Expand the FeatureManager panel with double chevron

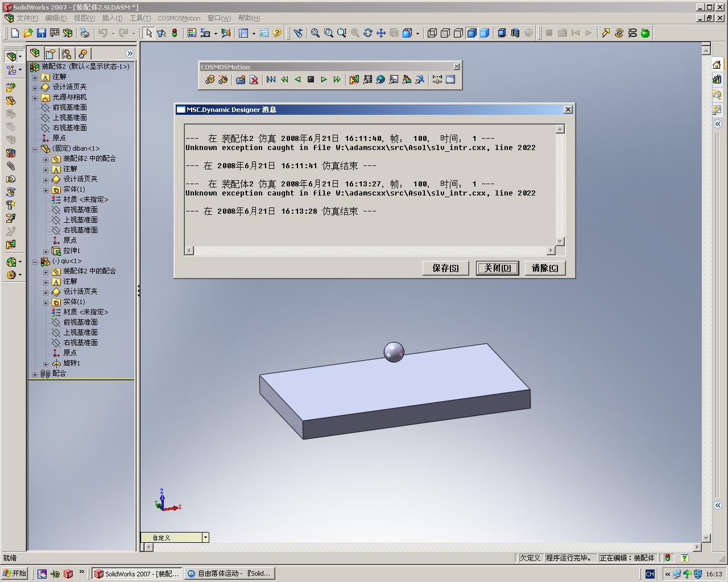tap(130, 53)
